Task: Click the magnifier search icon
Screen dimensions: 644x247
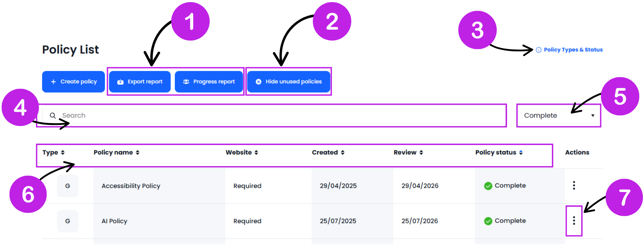Action: pos(53,115)
